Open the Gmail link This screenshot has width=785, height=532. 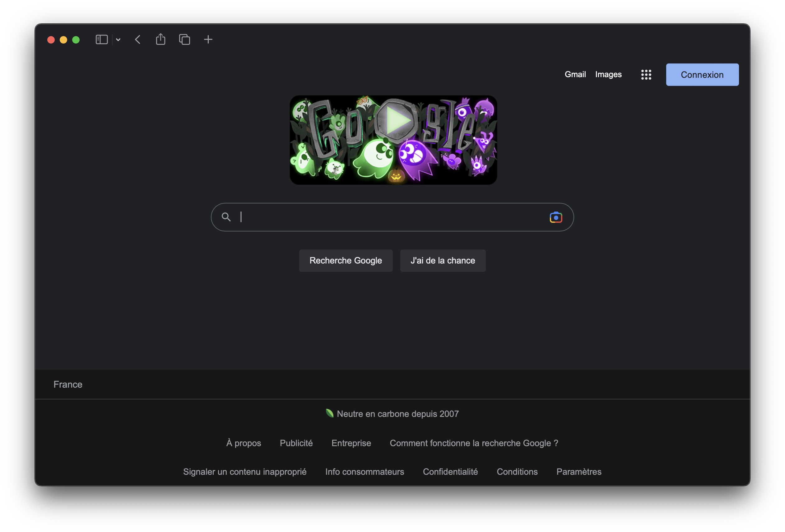575,74
